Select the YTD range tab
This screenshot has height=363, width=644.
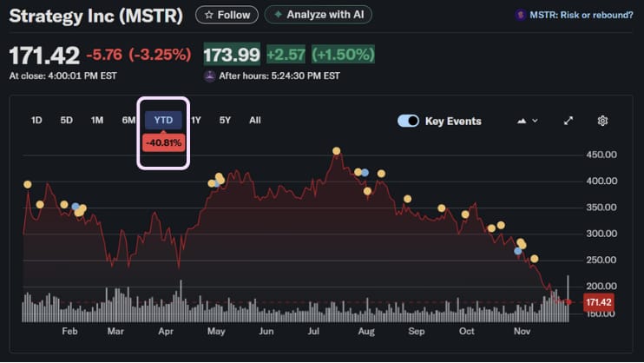(163, 120)
